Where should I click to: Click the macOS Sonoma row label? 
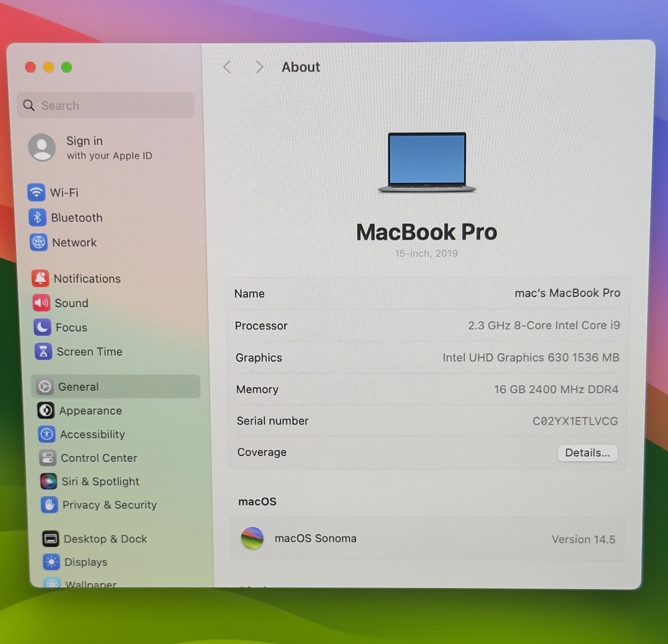[316, 538]
